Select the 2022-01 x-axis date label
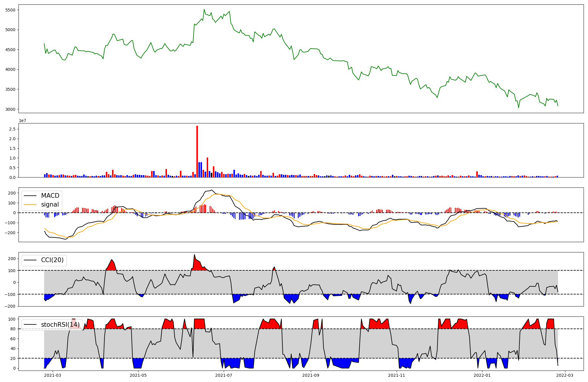This screenshot has width=588, height=382. (482, 375)
